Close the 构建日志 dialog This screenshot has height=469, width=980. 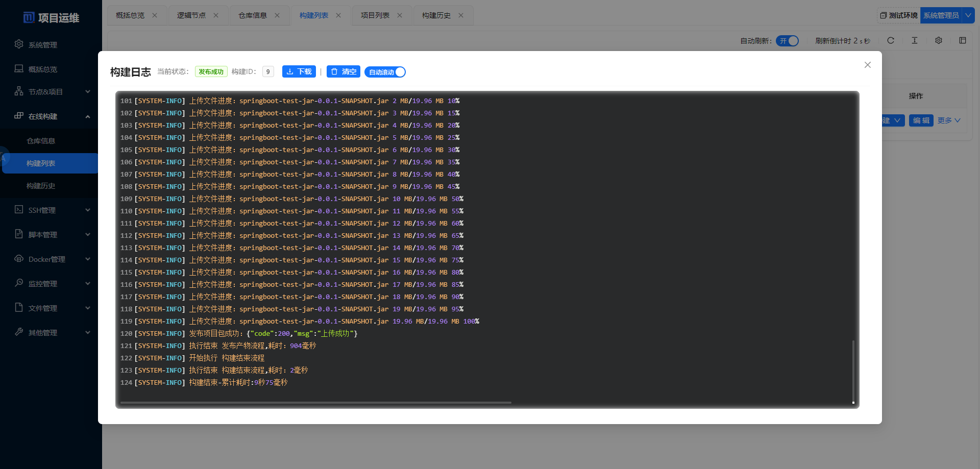[x=868, y=65]
